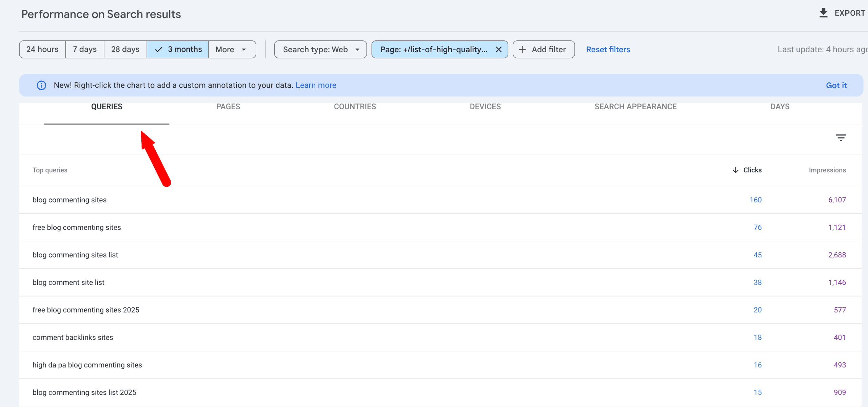Click the Reset filters link

click(608, 49)
